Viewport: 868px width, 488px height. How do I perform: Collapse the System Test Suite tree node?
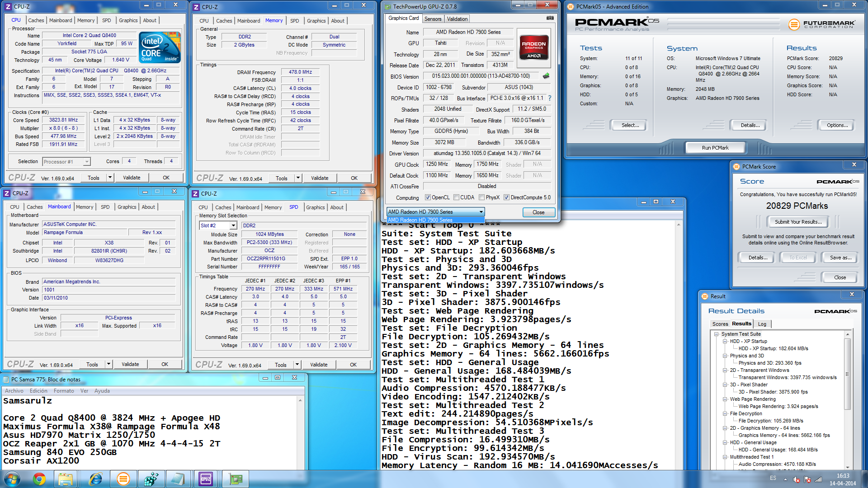pos(717,334)
